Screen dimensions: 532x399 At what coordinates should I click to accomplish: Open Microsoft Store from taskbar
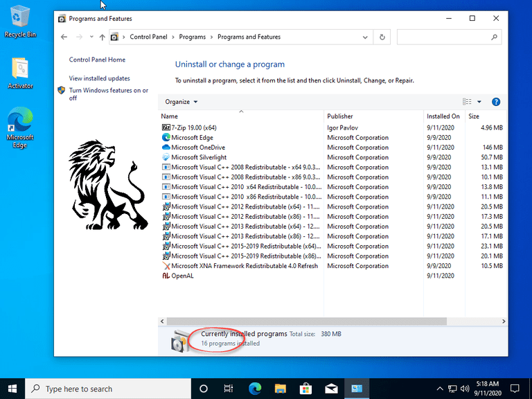305,389
